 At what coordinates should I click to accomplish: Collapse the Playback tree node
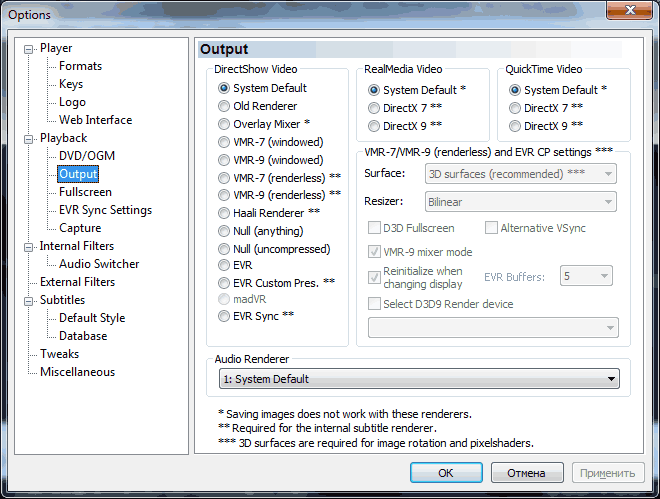[x=29, y=139]
